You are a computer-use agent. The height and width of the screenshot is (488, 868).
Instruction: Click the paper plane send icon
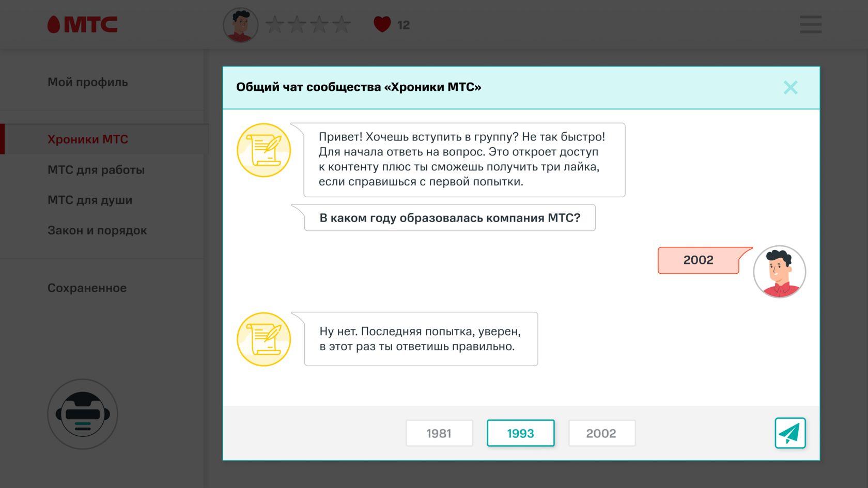pyautogui.click(x=790, y=433)
